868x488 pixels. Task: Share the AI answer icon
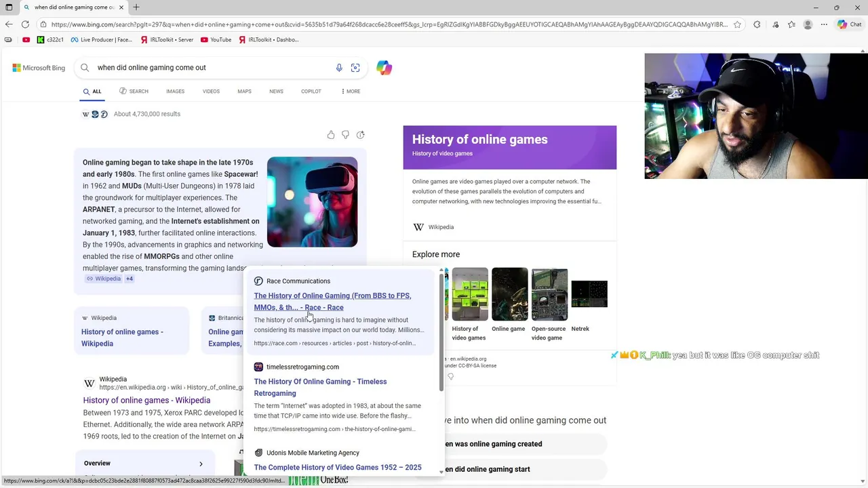361,135
